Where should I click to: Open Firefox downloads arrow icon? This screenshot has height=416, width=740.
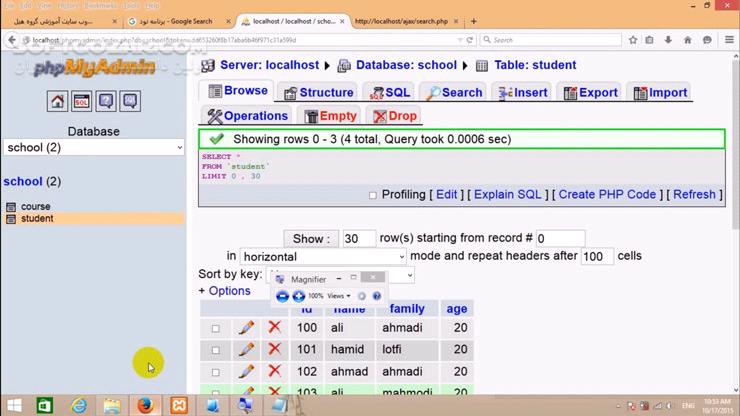click(x=668, y=40)
